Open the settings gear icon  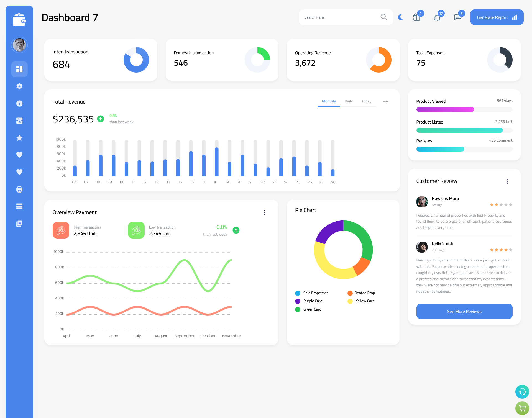point(19,86)
